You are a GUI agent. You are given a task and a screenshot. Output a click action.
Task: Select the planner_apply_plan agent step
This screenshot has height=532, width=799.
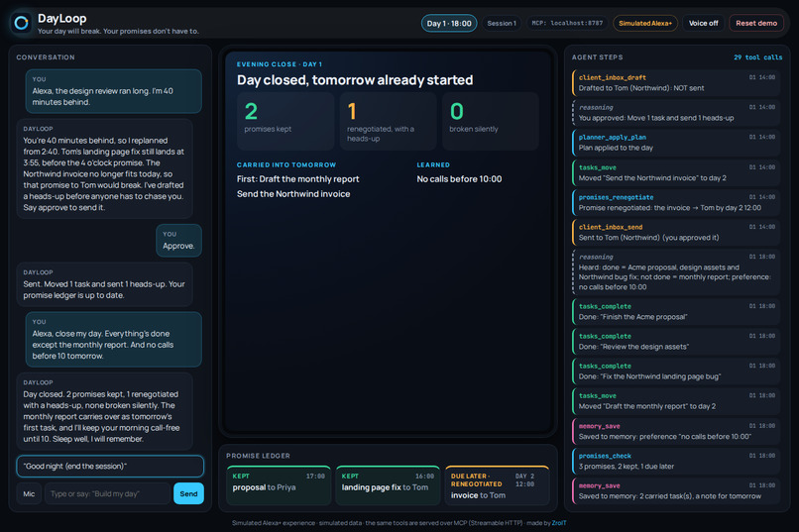676,143
